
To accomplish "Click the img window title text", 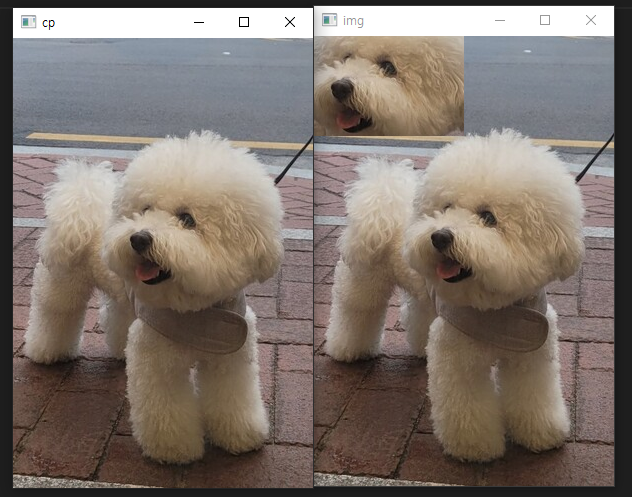I will (x=353, y=21).
